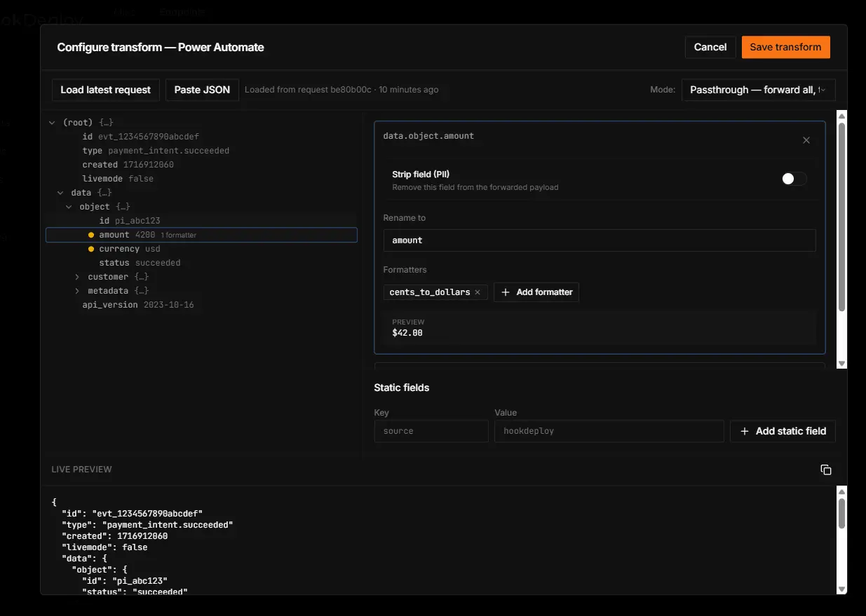This screenshot has width=866, height=616.
Task: Expand the customer tree node
Action: point(77,277)
